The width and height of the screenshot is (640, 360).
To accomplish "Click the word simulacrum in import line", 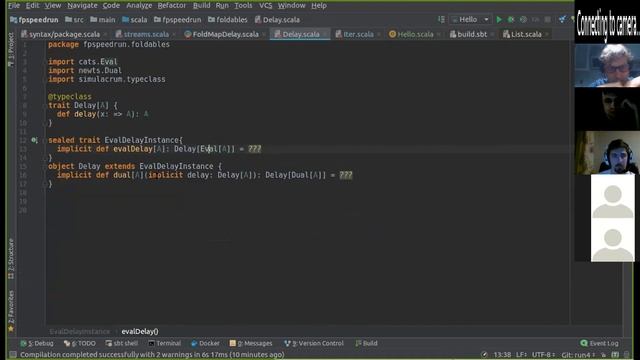I will pyautogui.click(x=100, y=79).
